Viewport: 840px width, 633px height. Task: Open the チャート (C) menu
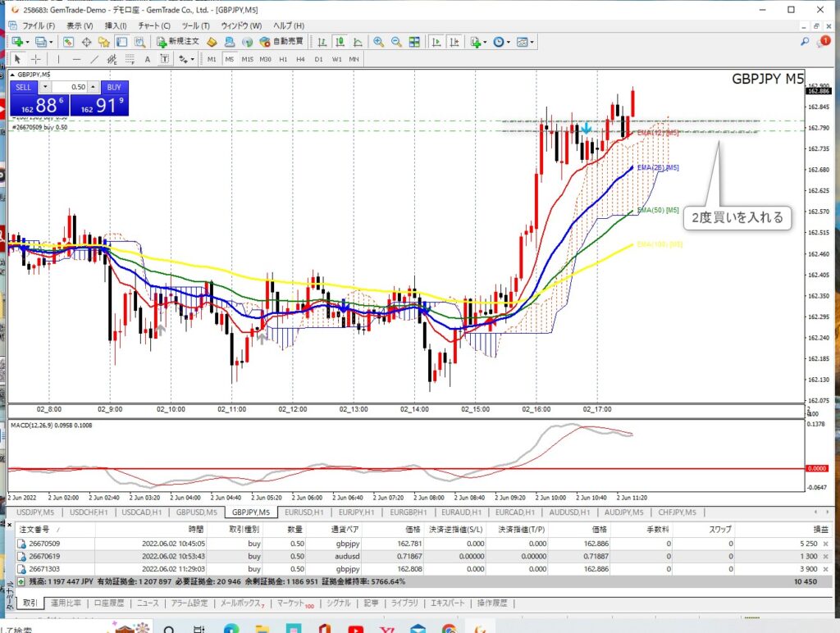click(x=154, y=25)
